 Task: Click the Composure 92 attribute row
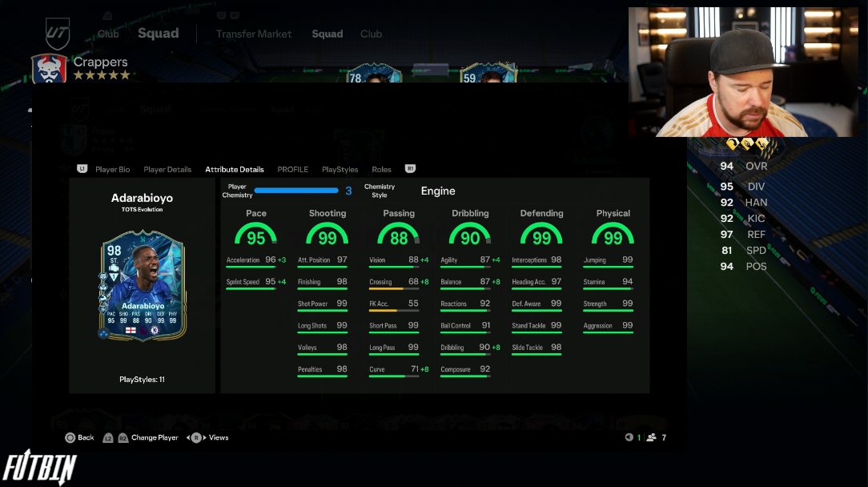(x=465, y=370)
